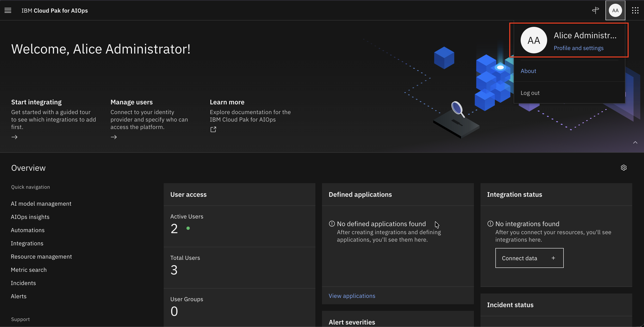Click Alice Administr... name in menu
This screenshot has height=327, width=644.
pyautogui.click(x=585, y=35)
